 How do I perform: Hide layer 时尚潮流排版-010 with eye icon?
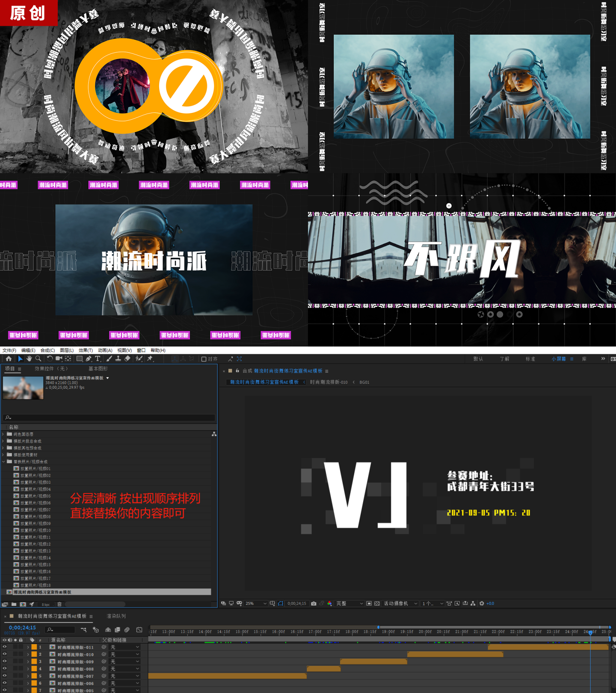pos(5,654)
